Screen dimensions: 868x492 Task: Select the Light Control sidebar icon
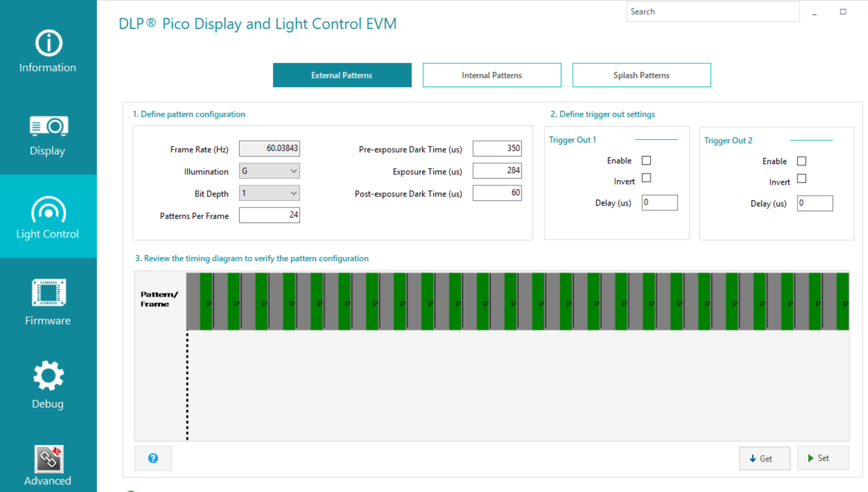coord(48,209)
